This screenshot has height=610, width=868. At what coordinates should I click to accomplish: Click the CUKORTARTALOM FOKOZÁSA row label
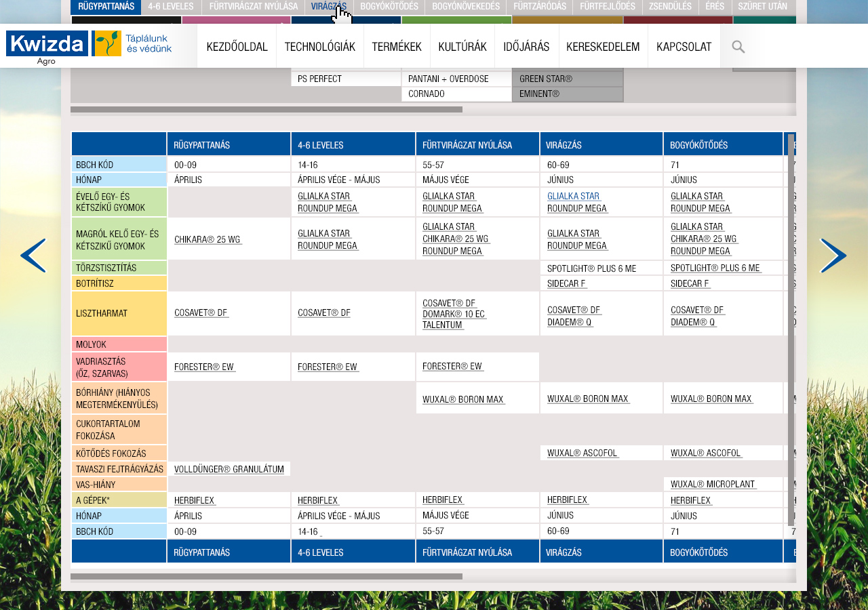click(119, 430)
